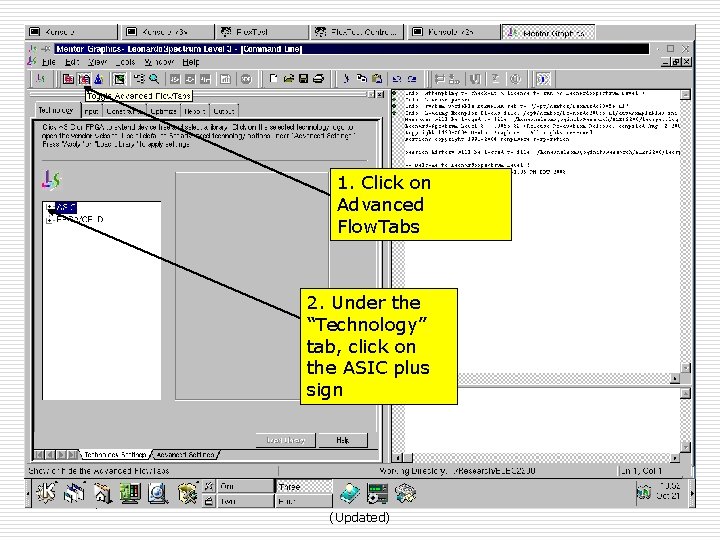Switch to virtual desktop Two
Viewport: 720px width, 540px height.
coord(245,501)
